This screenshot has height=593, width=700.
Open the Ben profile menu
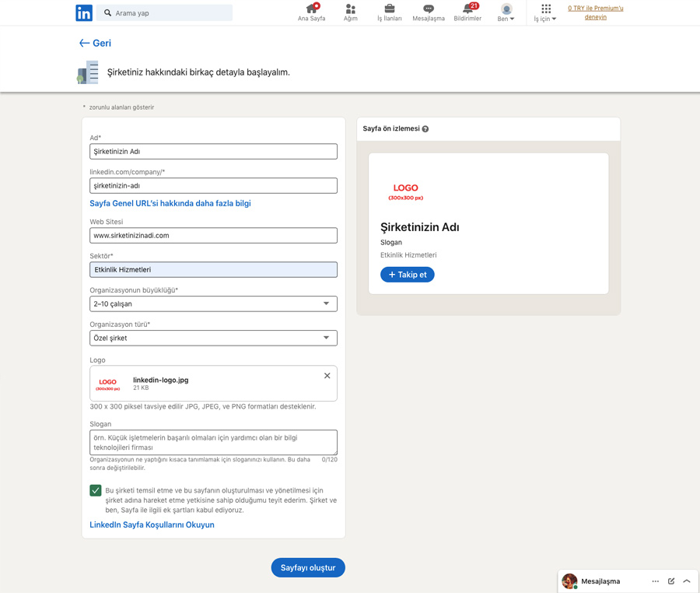[506, 13]
